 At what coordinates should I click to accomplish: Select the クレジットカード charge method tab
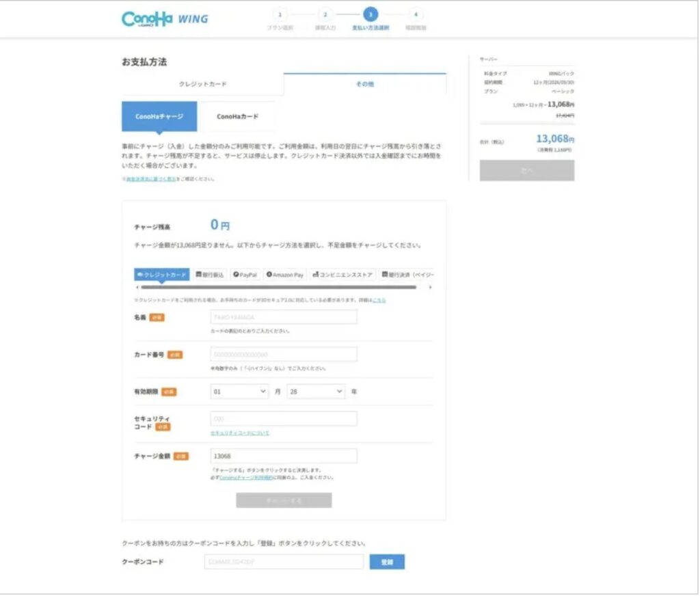(162, 275)
